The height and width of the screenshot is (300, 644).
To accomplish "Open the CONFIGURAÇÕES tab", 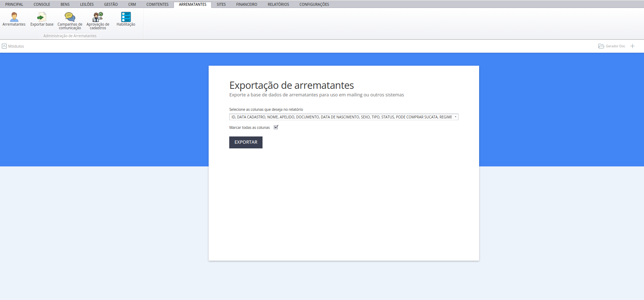I will [x=314, y=4].
